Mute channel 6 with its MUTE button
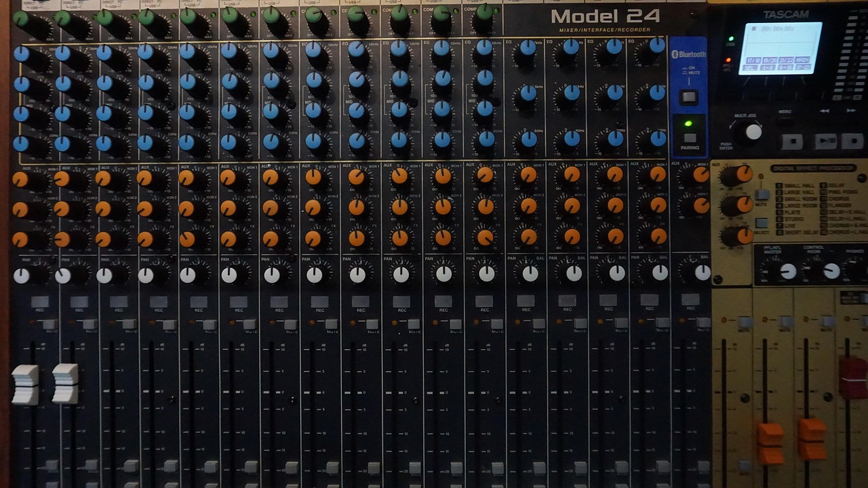The height and width of the screenshot is (488, 868). pyautogui.click(x=250, y=325)
